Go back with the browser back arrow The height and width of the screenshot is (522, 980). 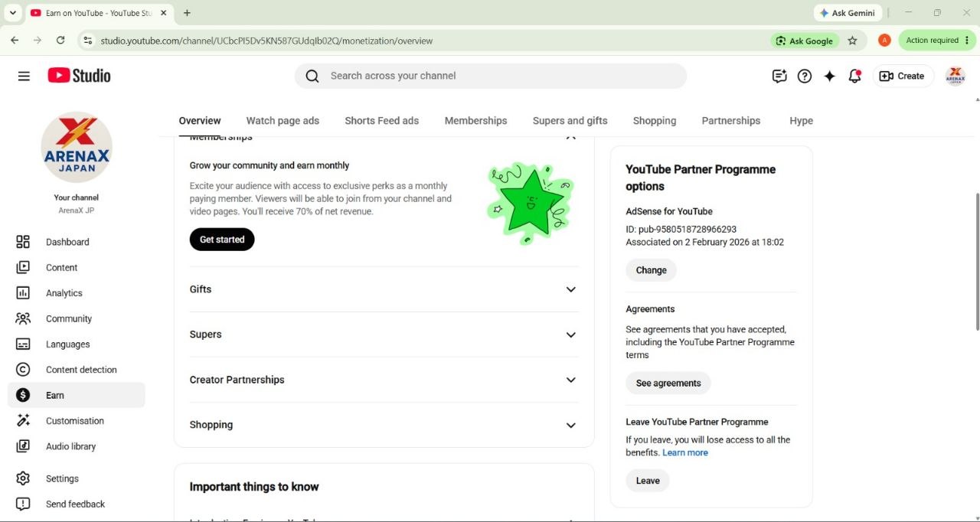(15, 41)
